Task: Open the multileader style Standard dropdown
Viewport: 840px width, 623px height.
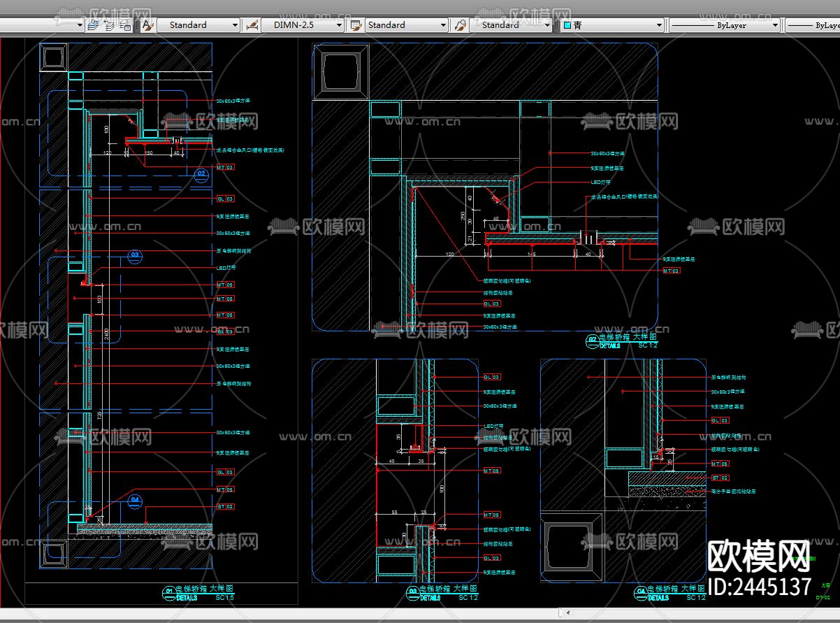Action: 547,25
